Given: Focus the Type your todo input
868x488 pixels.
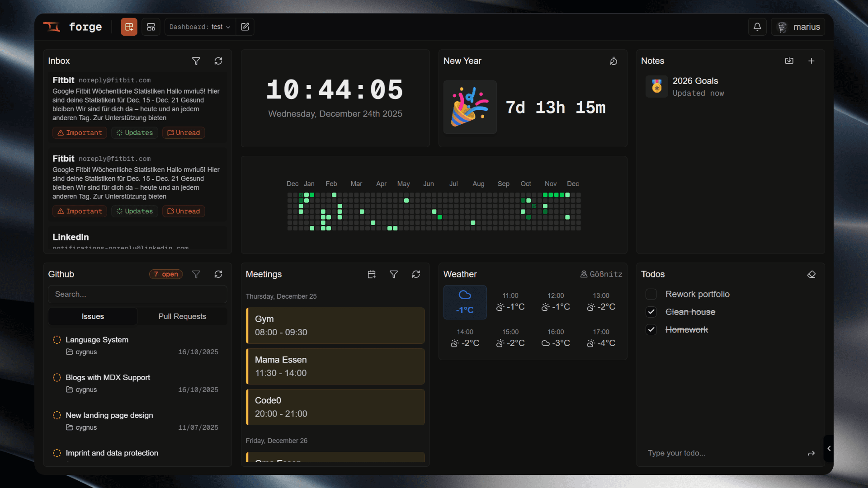Looking at the screenshot, I should pyautogui.click(x=723, y=453).
